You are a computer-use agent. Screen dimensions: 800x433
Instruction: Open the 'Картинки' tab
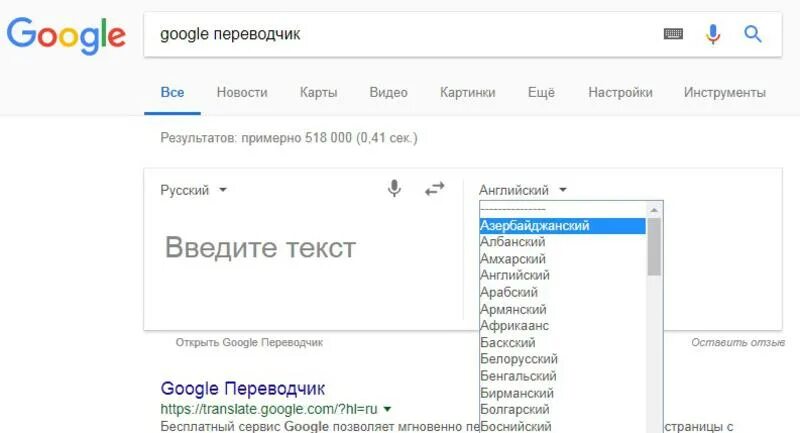(467, 92)
